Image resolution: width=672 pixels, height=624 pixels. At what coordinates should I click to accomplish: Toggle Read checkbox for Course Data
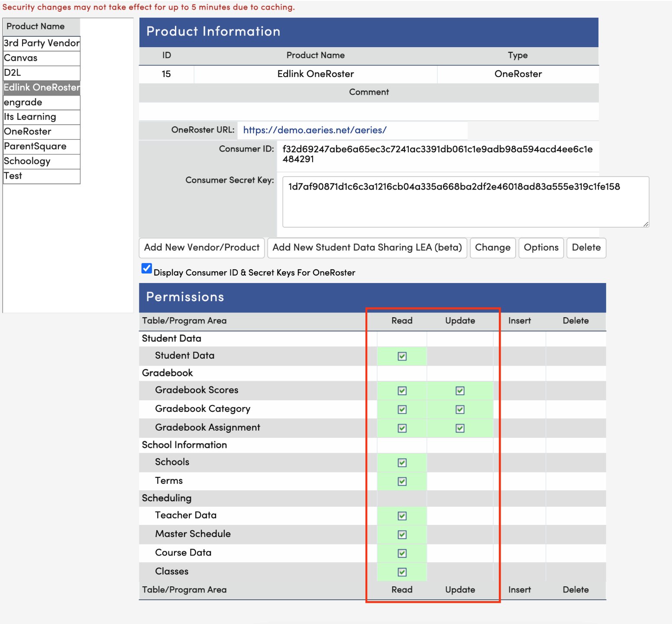pyautogui.click(x=402, y=553)
